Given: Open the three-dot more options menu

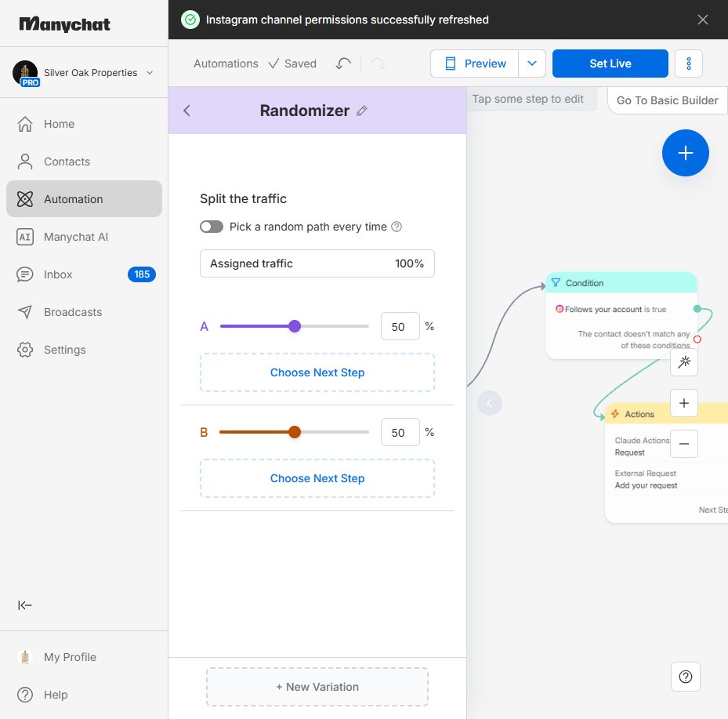Looking at the screenshot, I should click(x=689, y=64).
